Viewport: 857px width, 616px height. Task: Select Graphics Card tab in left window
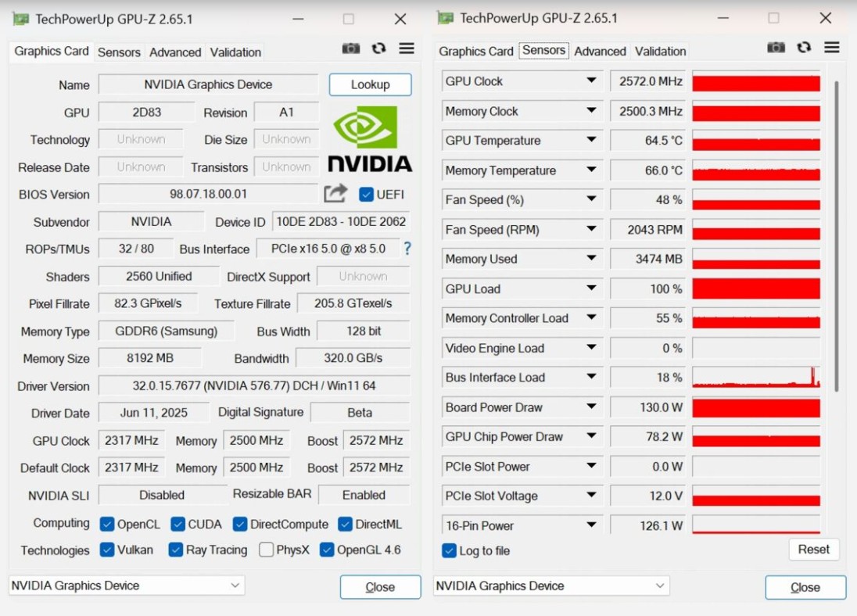52,52
